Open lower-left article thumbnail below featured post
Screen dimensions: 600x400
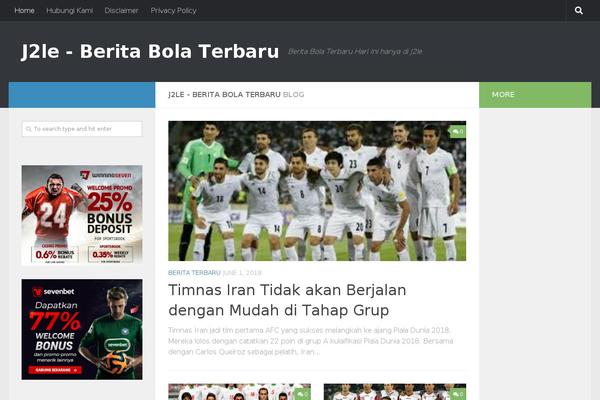point(239,392)
